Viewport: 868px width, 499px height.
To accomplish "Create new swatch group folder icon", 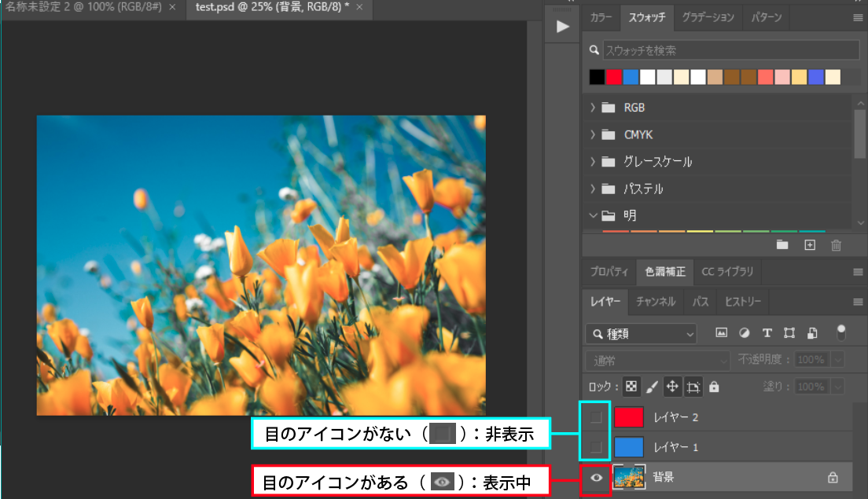I will click(x=782, y=244).
